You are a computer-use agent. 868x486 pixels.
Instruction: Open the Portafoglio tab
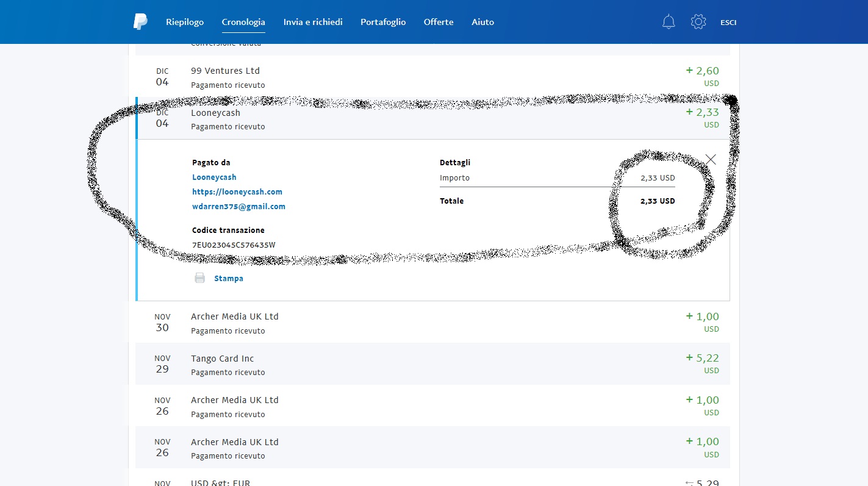click(x=383, y=22)
